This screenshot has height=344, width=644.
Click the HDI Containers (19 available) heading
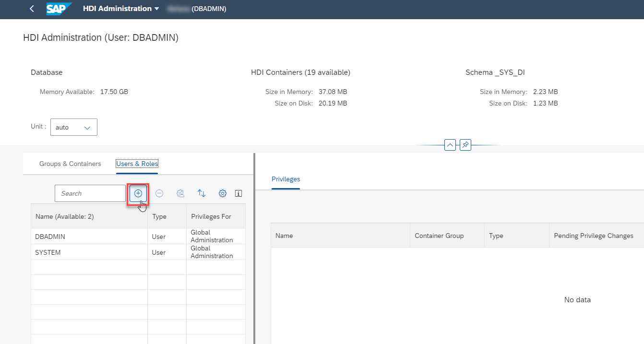[301, 72]
